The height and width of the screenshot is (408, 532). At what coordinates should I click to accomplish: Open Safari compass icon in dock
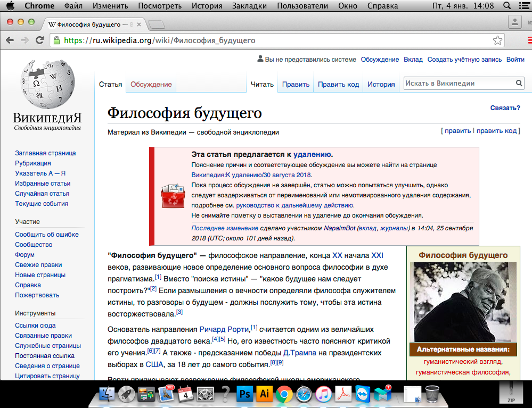304,394
